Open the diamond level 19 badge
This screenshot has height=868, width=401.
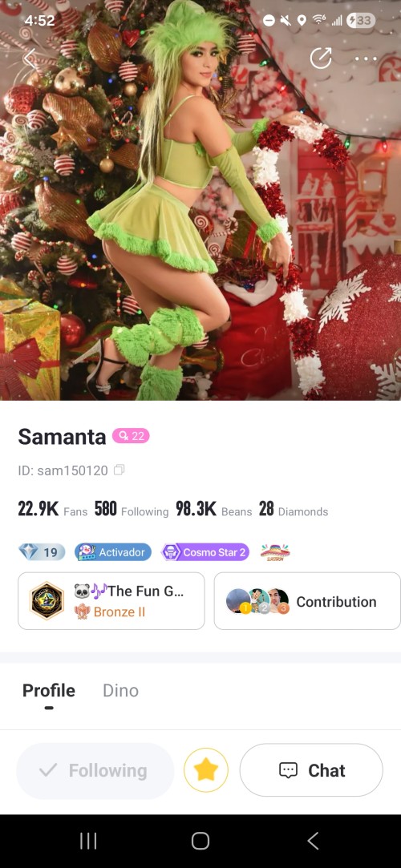click(x=42, y=552)
